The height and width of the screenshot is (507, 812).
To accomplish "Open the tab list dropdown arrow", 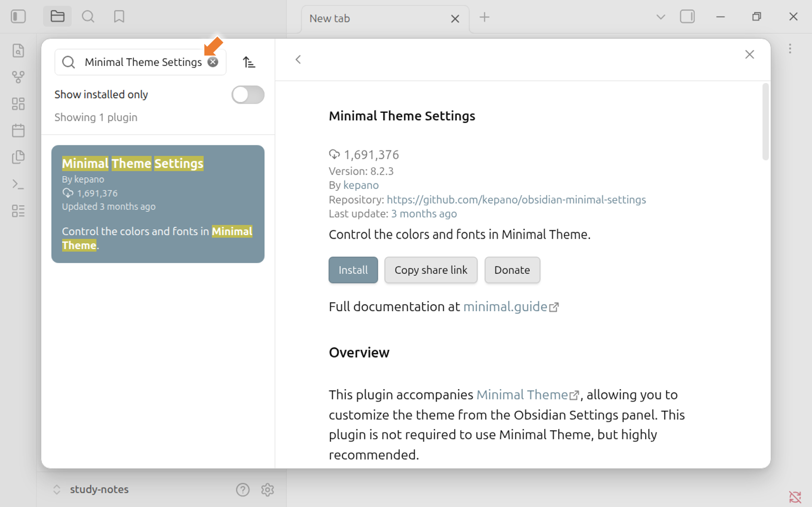I will [661, 17].
